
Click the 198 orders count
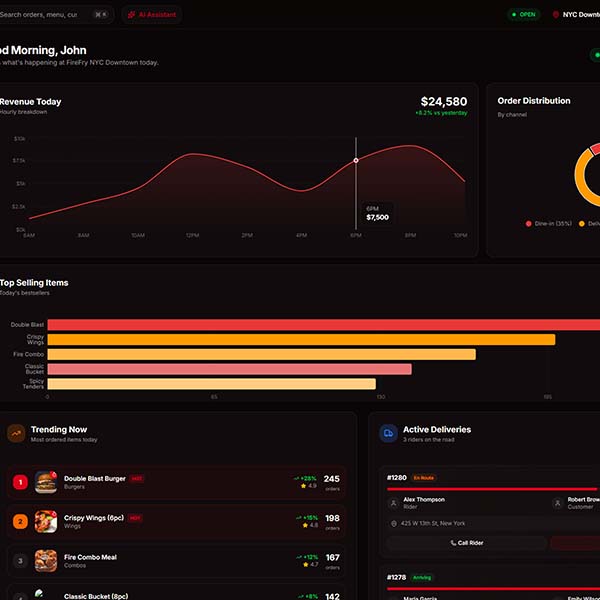[332, 518]
